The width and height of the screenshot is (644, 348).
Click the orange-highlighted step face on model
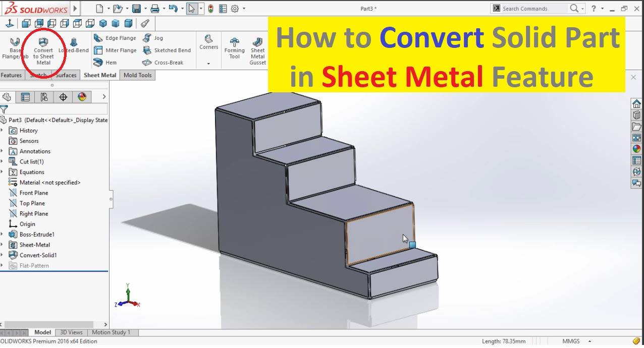pyautogui.click(x=380, y=235)
